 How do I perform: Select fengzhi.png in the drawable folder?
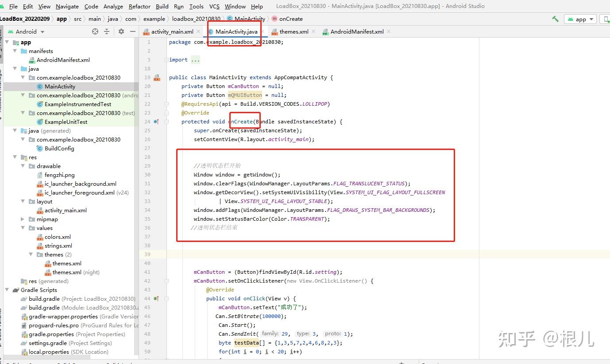pyautogui.click(x=59, y=175)
